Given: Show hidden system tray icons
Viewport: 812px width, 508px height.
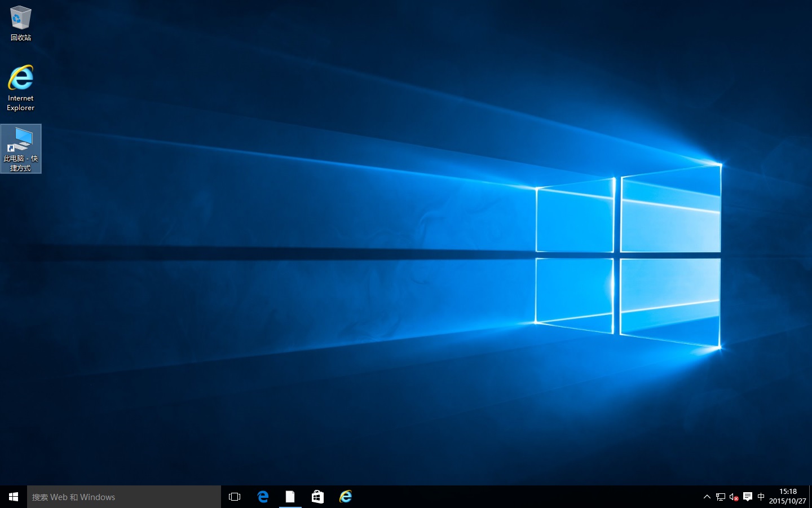Looking at the screenshot, I should [x=707, y=497].
